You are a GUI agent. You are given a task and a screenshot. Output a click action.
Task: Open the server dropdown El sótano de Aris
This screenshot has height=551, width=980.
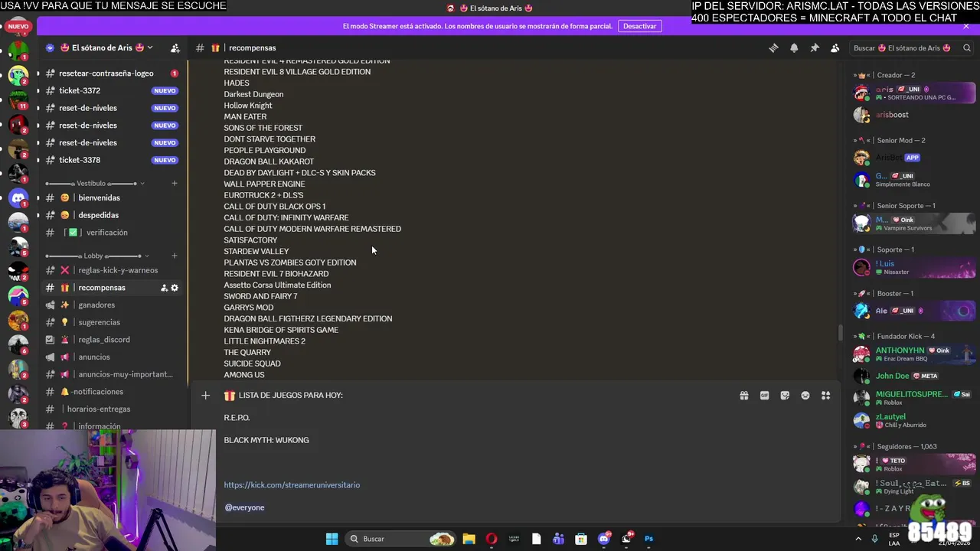[106, 47]
